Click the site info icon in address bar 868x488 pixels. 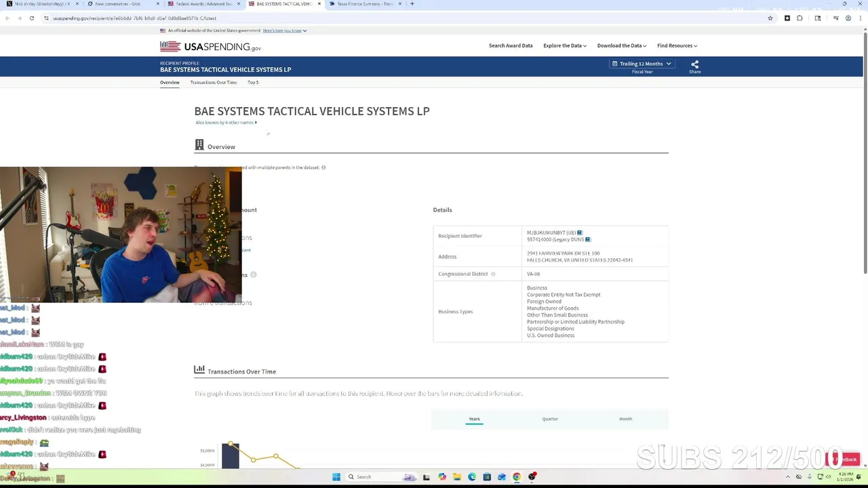coord(46,18)
